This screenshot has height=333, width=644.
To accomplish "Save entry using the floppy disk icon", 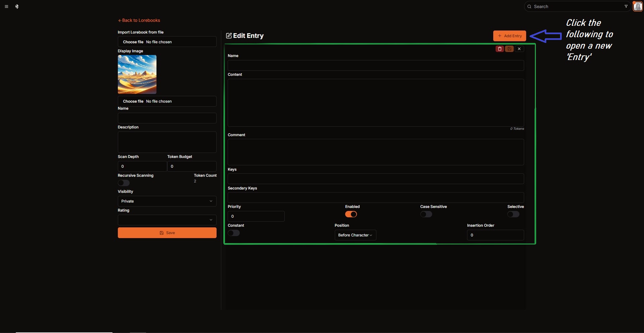I will point(509,49).
